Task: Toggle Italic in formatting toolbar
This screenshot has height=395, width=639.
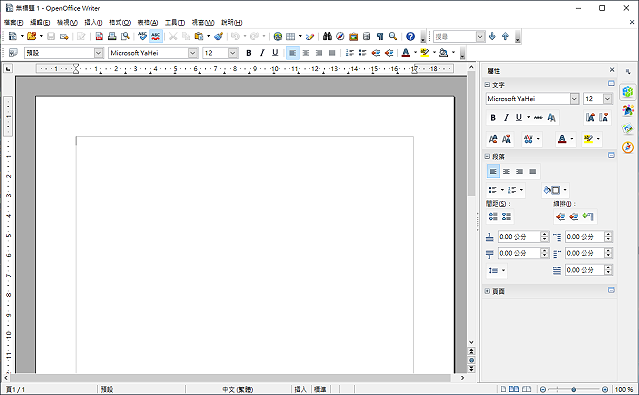Action: coord(262,53)
